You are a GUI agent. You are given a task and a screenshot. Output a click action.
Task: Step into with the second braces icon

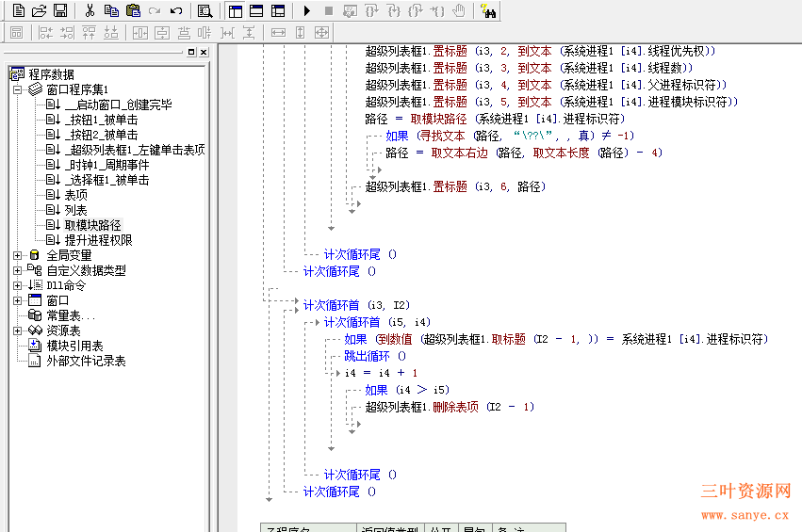[394, 10]
